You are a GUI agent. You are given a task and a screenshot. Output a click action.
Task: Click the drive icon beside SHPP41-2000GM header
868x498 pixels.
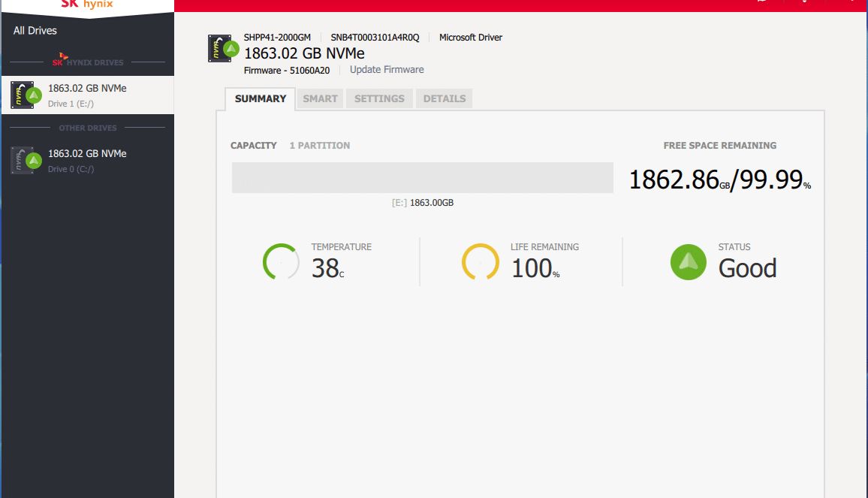(x=224, y=48)
